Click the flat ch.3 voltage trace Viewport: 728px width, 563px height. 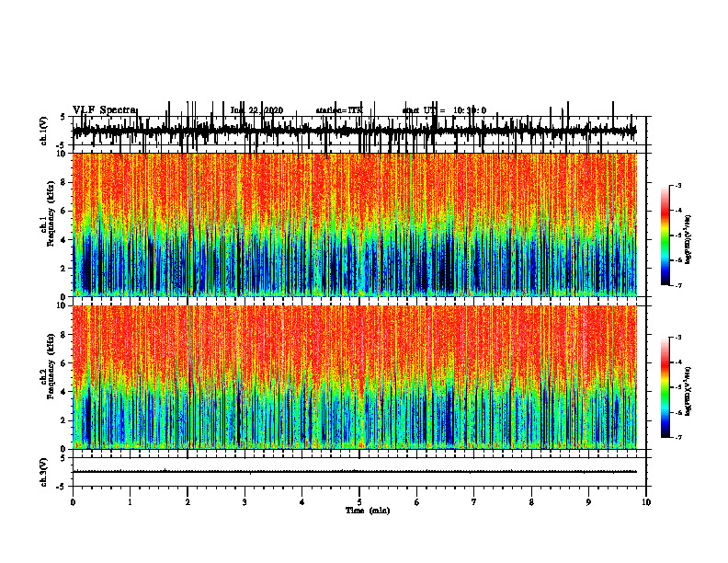(355, 472)
